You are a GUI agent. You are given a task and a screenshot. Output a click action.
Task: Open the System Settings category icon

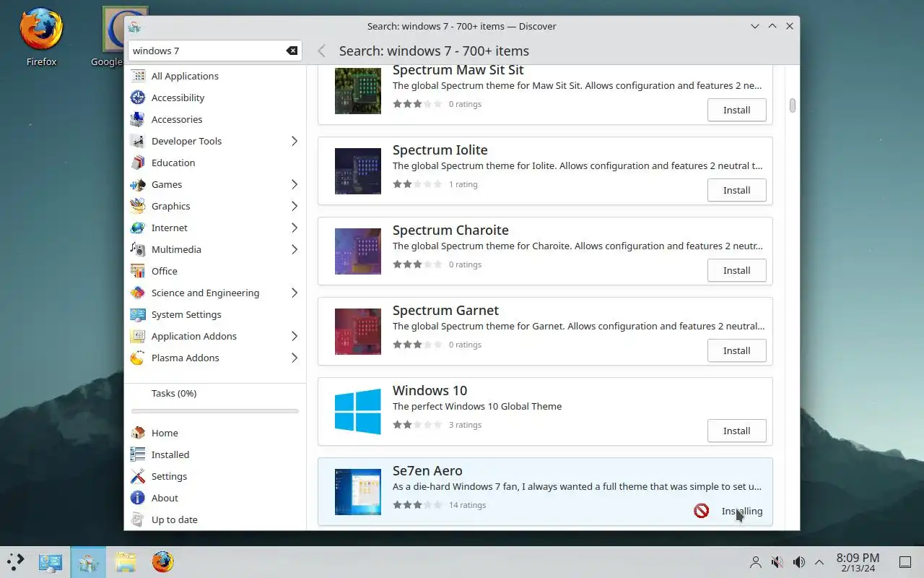pyautogui.click(x=138, y=314)
